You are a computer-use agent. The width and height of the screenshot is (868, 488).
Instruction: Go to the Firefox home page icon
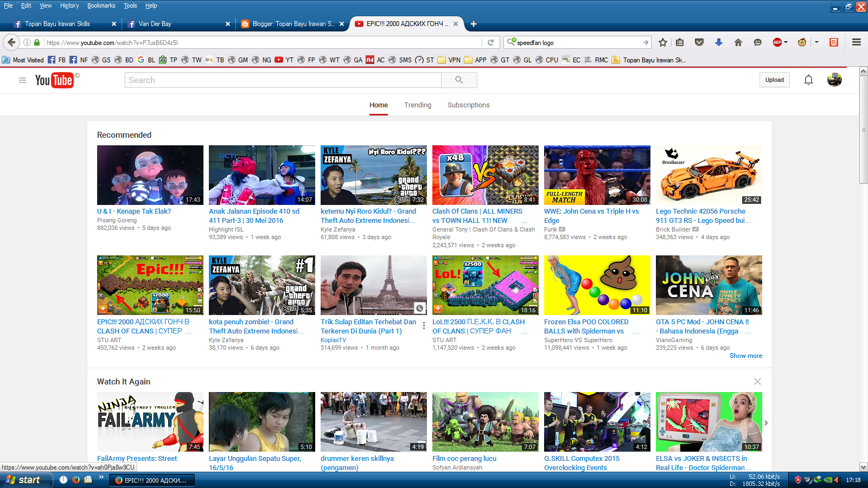tap(738, 42)
